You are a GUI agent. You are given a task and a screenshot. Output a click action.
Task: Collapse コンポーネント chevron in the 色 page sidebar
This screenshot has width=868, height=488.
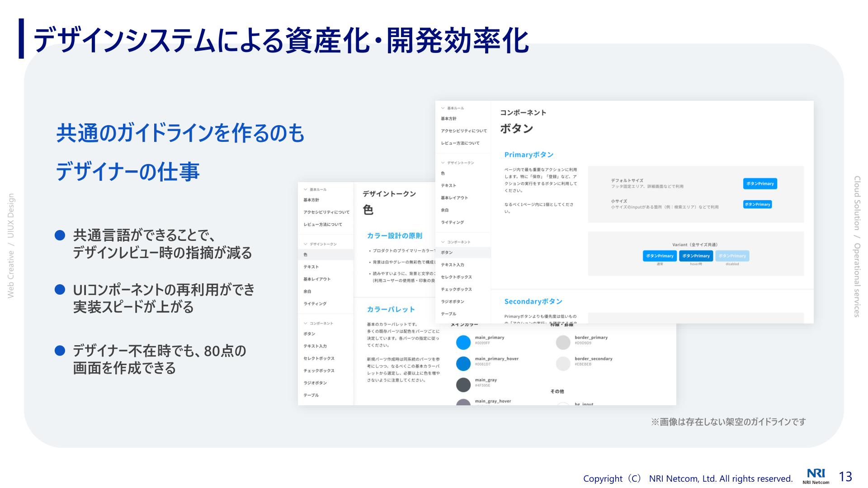(306, 324)
